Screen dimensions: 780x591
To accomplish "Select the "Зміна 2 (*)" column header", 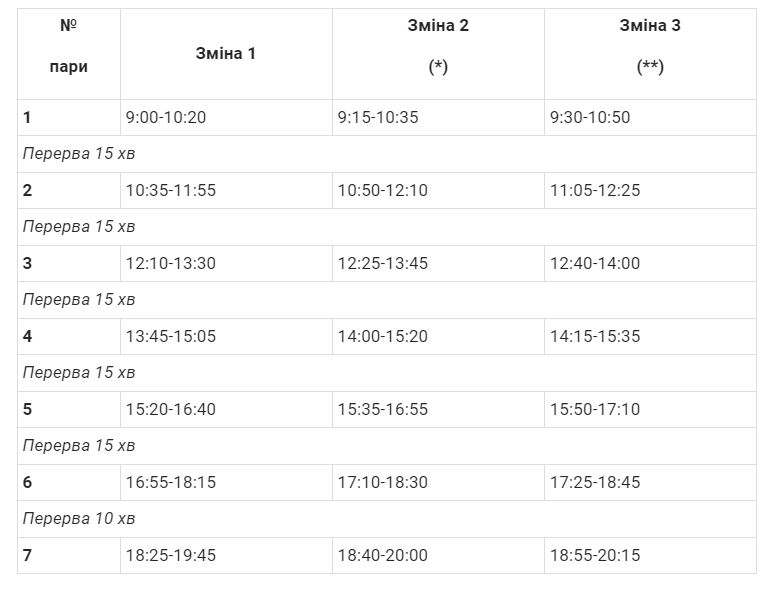I will pos(438,47).
